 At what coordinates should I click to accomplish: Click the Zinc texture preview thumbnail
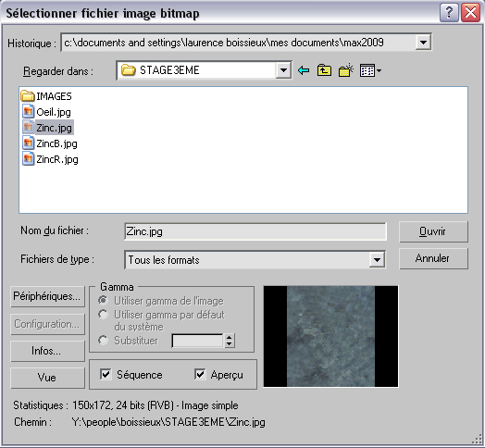tap(330, 336)
